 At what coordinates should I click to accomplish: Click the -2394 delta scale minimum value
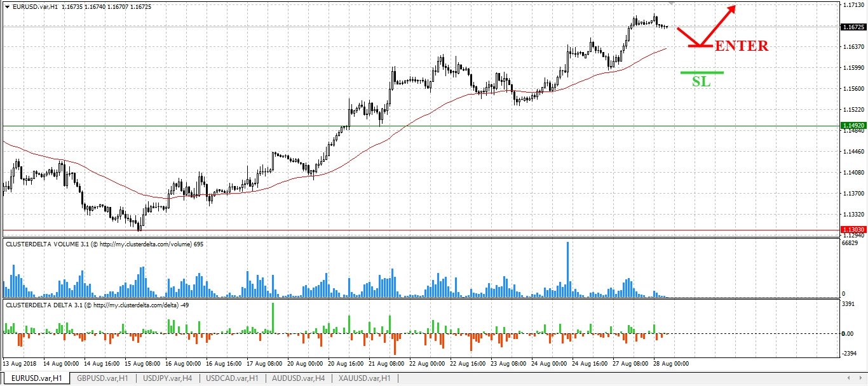(x=850, y=354)
